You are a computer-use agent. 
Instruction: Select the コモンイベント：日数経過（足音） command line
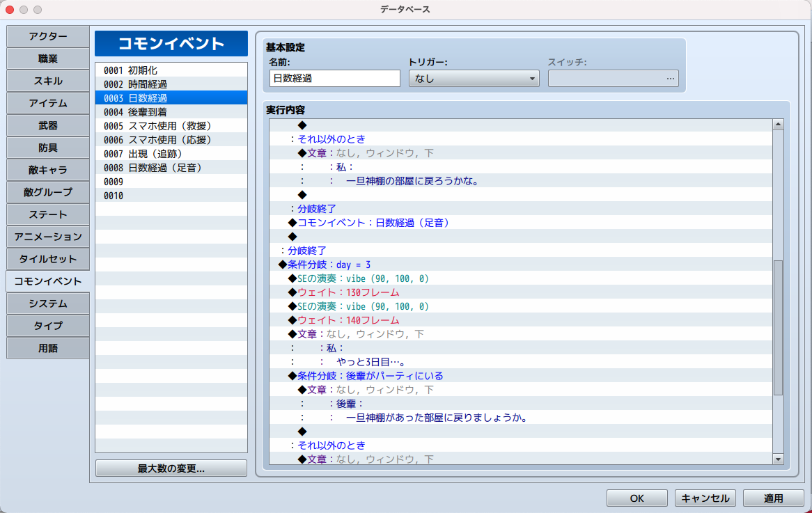click(373, 223)
